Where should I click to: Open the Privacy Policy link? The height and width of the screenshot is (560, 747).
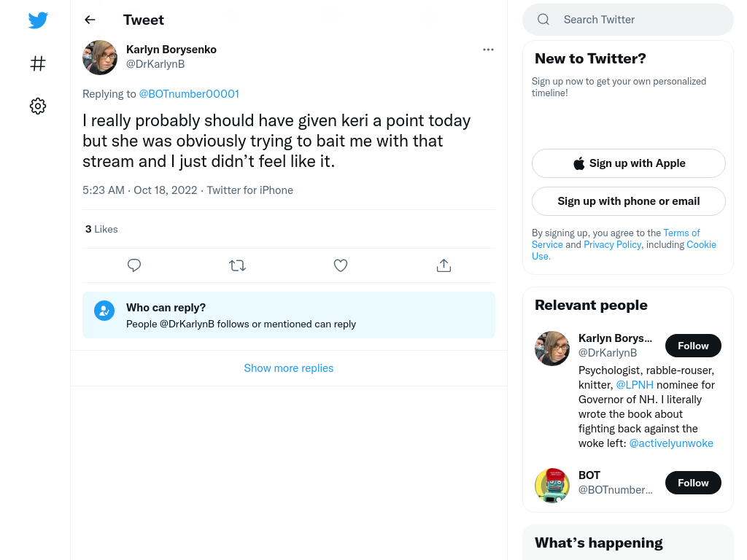pos(612,244)
